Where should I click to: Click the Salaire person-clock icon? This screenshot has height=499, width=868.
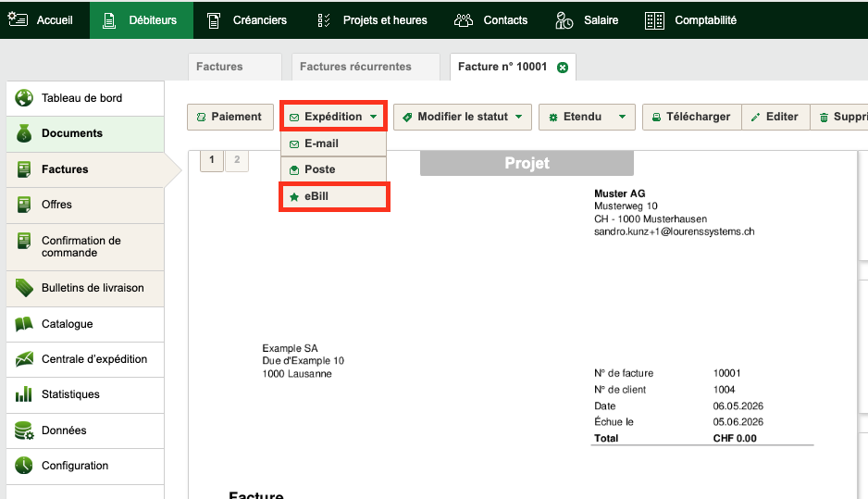point(564,20)
